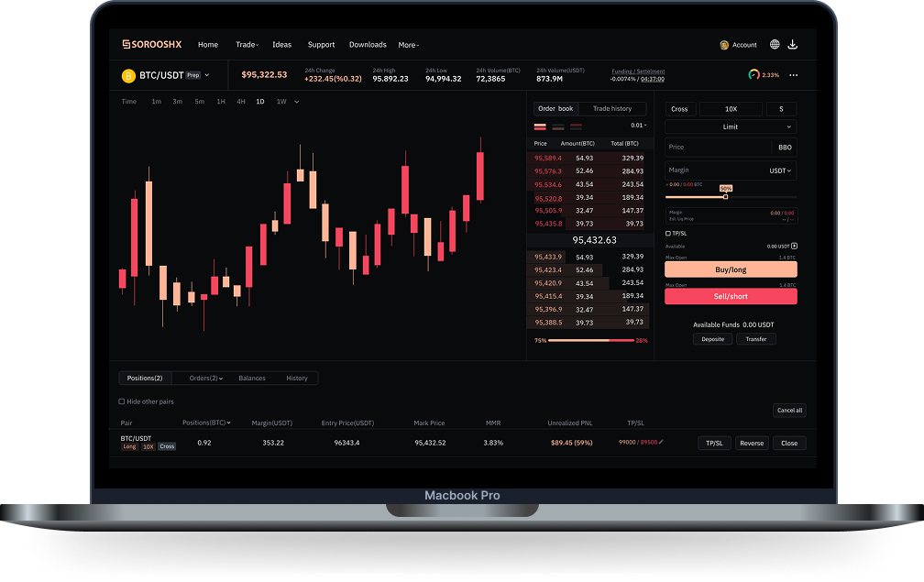This screenshot has height=582, width=924.
Task: Click the add funds plus icon
Action: pyautogui.click(x=794, y=246)
